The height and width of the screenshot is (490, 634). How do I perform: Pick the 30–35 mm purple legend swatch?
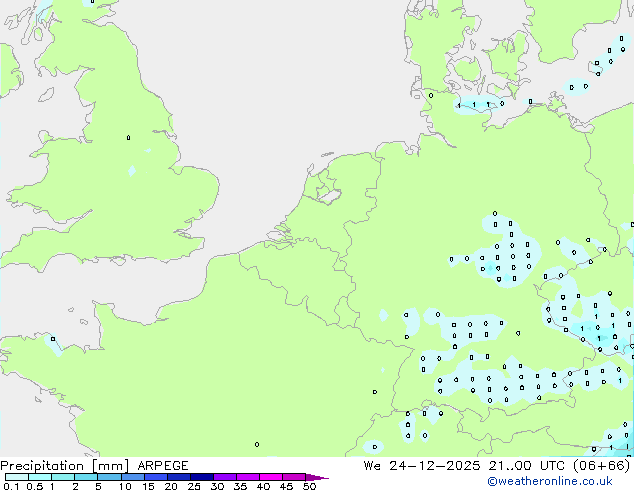pyautogui.click(x=224, y=477)
